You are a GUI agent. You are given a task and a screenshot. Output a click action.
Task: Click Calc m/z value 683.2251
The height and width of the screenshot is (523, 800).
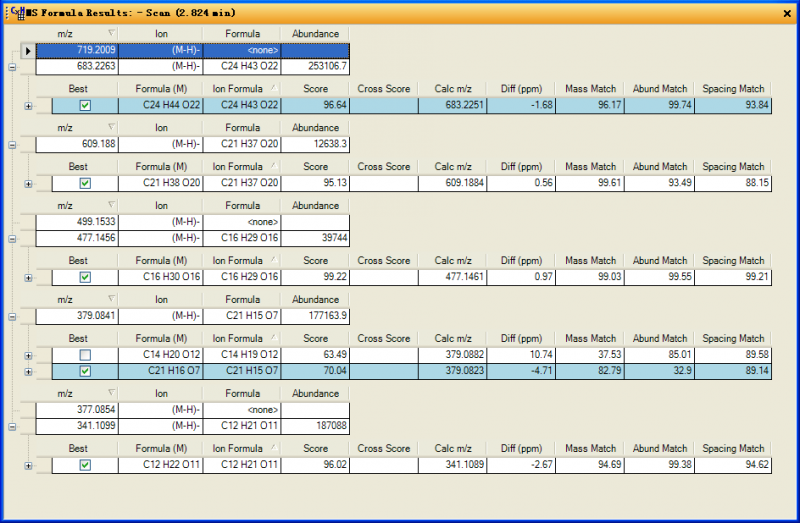coord(453,105)
